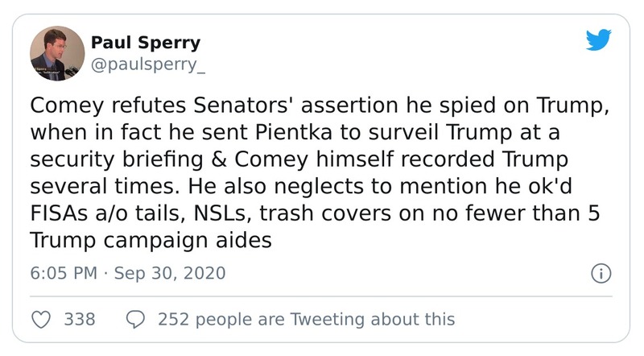Click the Sep 30, 2020 date
The height and width of the screenshot is (356, 644).
tap(170, 273)
